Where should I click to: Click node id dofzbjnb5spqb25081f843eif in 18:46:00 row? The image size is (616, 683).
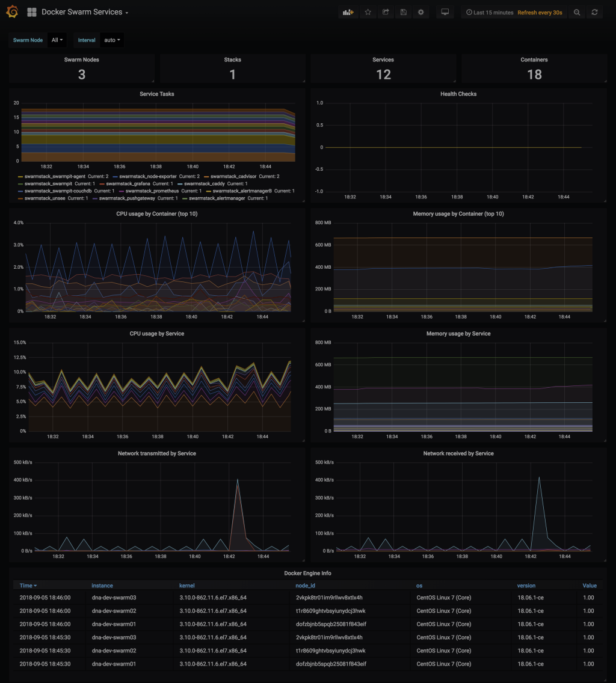(x=331, y=624)
